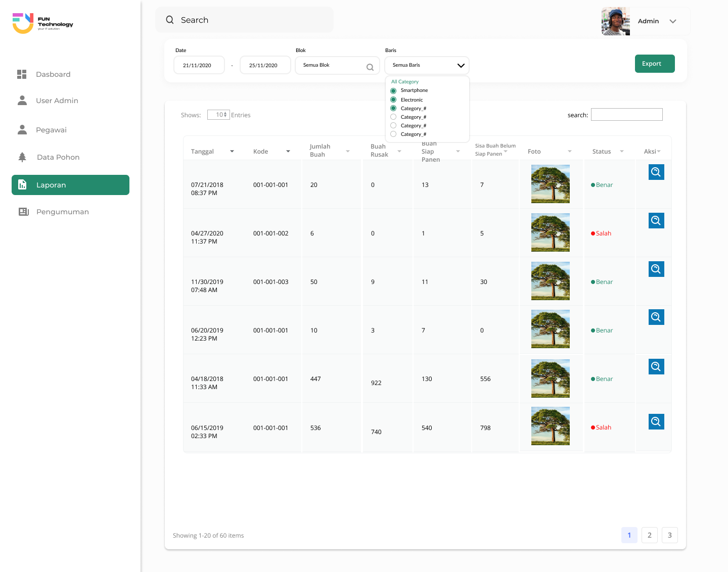Click the FUN Technology logo

tap(43, 23)
